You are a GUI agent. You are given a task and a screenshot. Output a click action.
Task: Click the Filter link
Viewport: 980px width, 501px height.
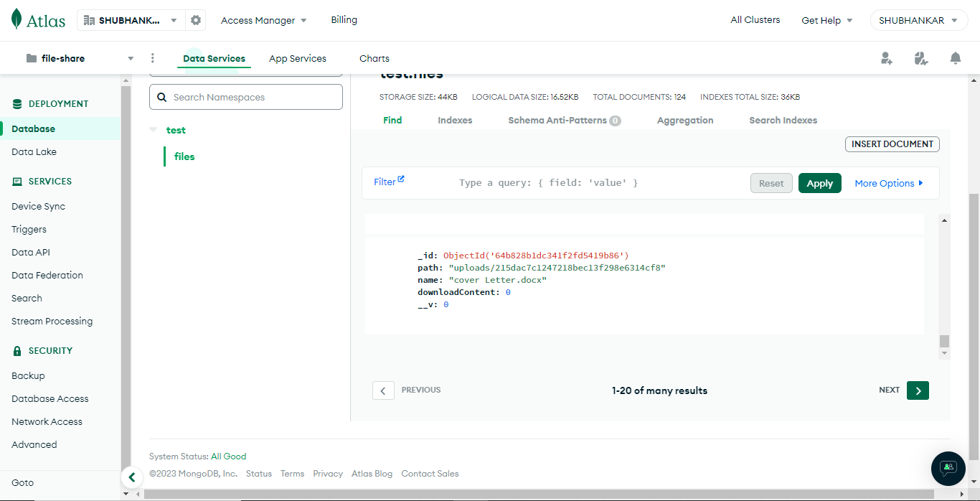(385, 182)
